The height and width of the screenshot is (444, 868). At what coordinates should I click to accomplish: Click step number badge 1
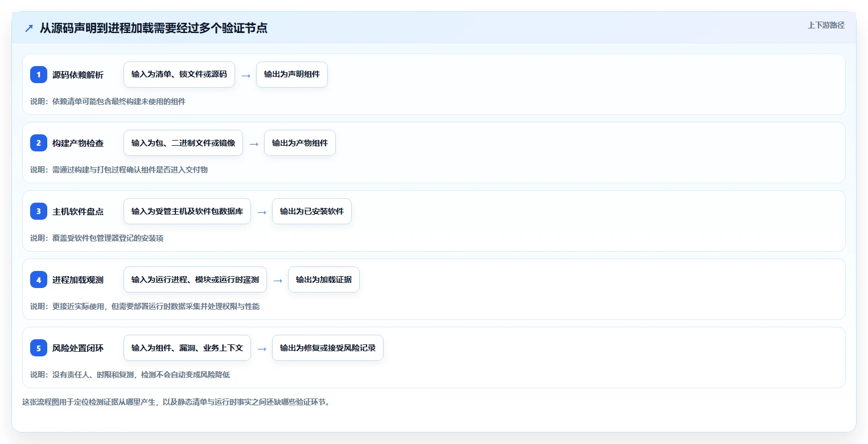coord(39,75)
